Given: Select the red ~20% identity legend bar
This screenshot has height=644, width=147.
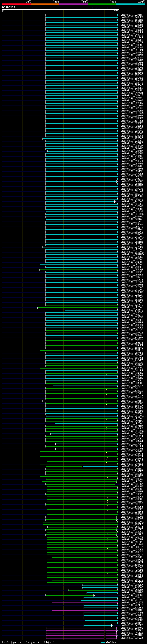Looking at the screenshot, I should pos(17,4).
